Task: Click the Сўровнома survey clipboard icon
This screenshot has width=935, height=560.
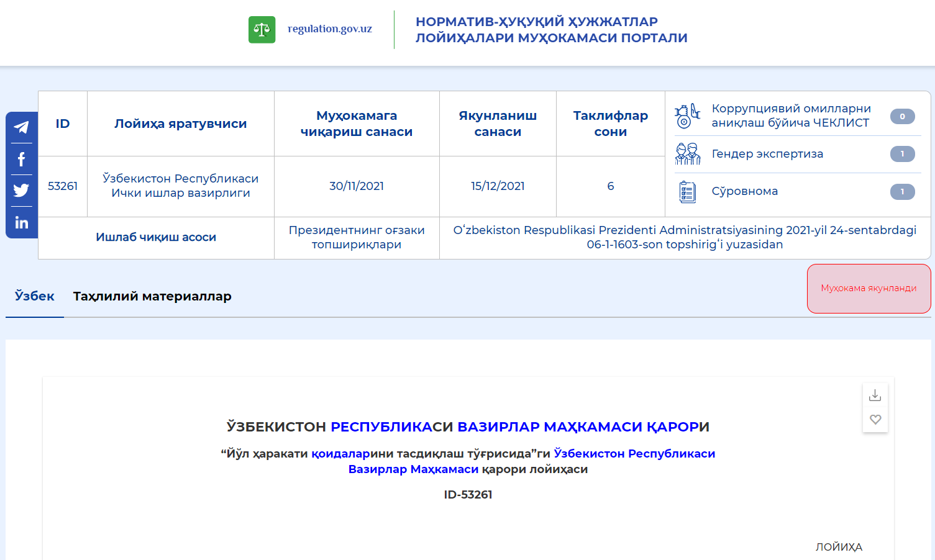Action: click(x=687, y=192)
